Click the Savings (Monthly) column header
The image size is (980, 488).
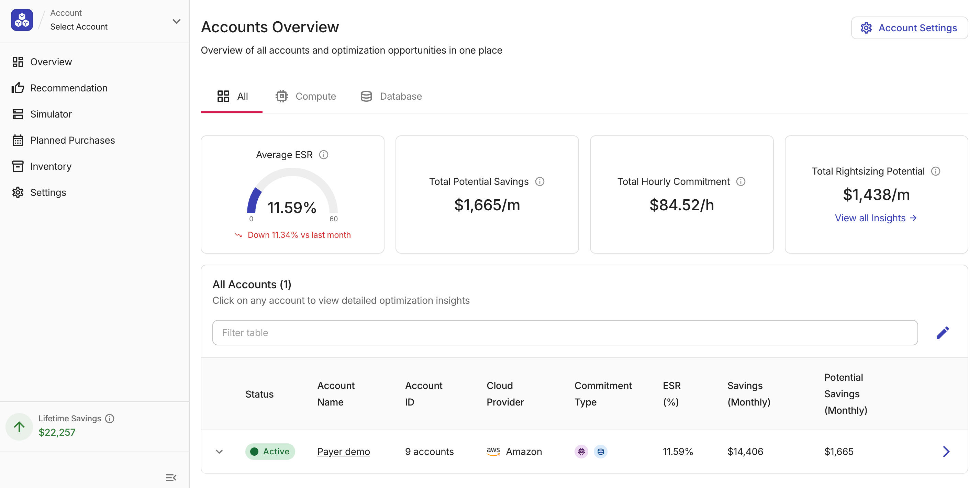point(748,394)
